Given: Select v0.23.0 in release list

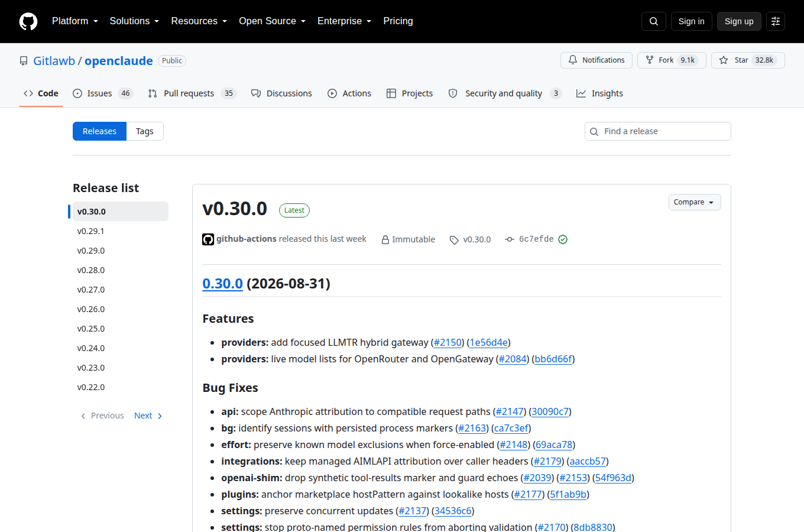Looking at the screenshot, I should click(x=121, y=368).
